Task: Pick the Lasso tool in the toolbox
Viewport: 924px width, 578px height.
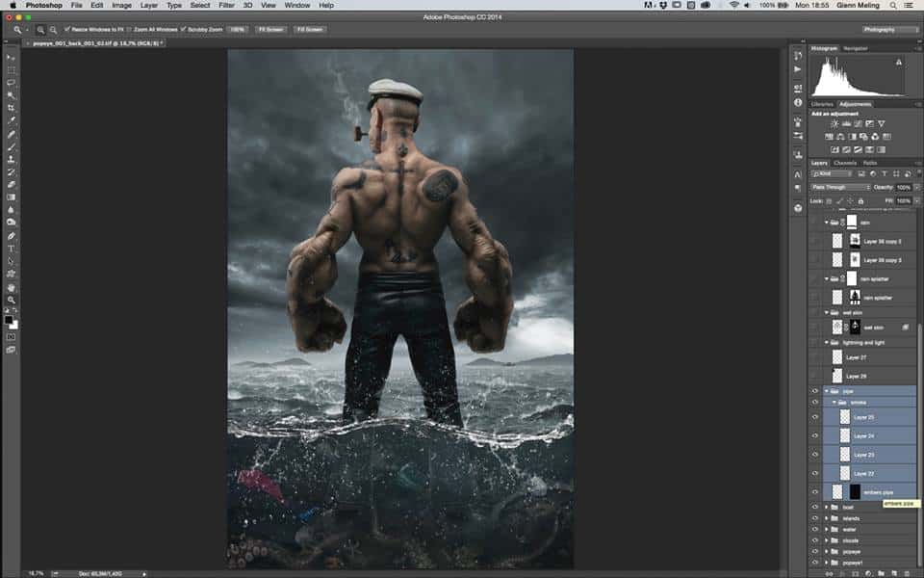Action: click(x=11, y=83)
